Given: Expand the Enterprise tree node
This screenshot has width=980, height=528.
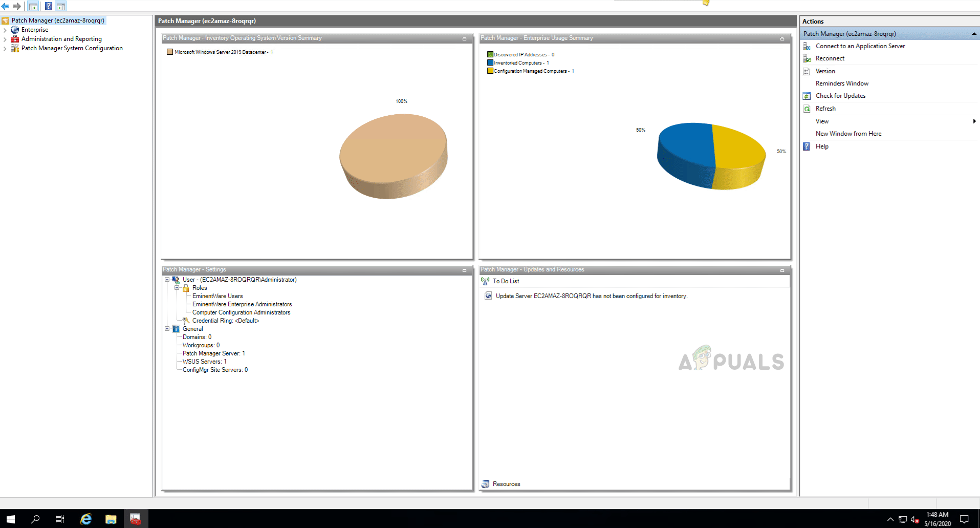Looking at the screenshot, I should (5, 30).
